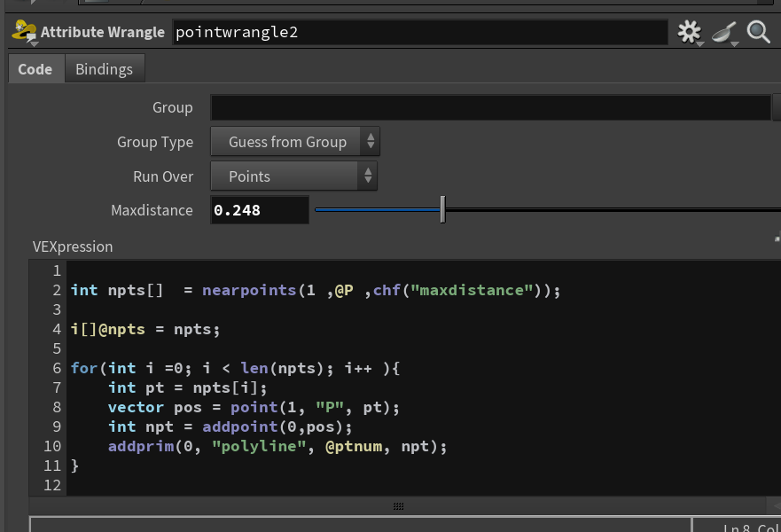Click the Maxdistance slider handle

[442, 210]
